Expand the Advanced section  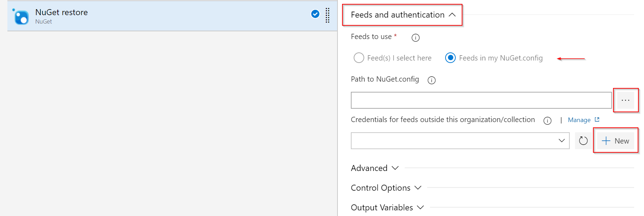[x=375, y=168]
